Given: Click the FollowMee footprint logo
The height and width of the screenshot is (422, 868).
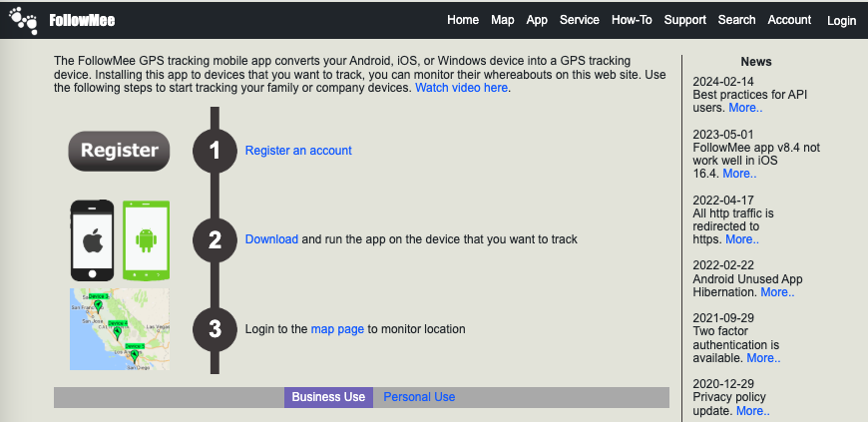Looking at the screenshot, I should 23,21.
